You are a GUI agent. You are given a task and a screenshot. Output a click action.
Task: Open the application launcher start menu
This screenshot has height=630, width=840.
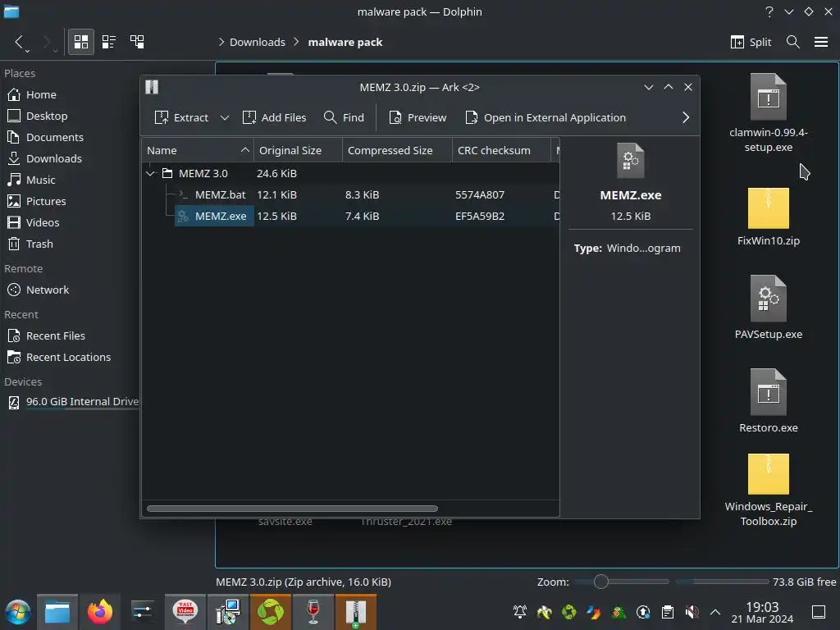[17, 612]
